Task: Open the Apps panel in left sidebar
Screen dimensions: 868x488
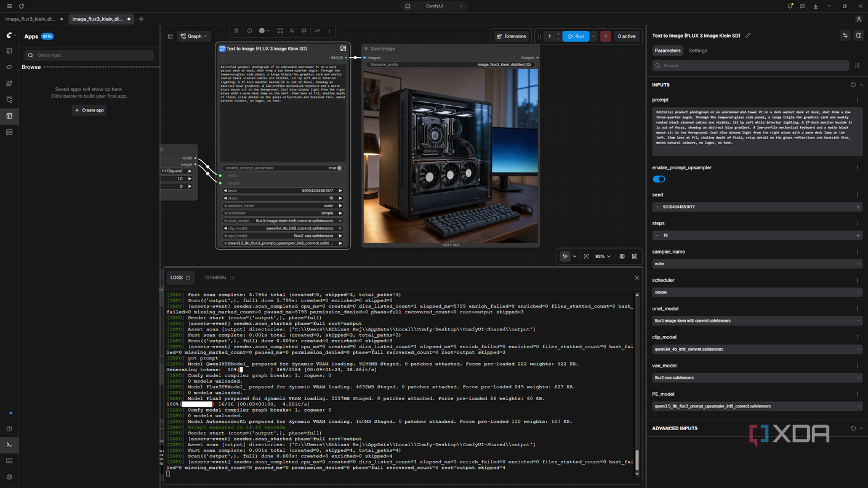Action: coord(9,116)
